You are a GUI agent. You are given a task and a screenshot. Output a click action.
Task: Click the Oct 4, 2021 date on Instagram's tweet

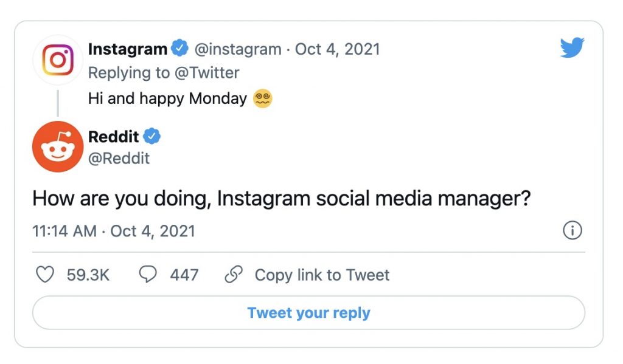click(x=337, y=49)
